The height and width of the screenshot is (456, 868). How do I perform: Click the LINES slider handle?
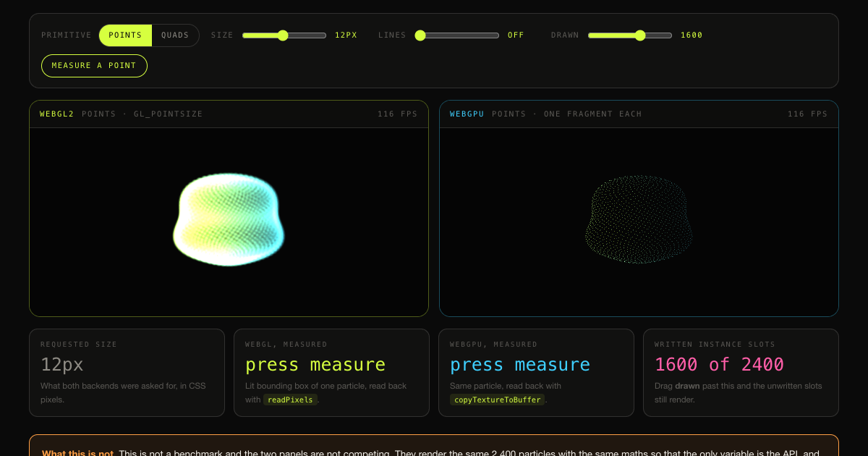point(420,35)
